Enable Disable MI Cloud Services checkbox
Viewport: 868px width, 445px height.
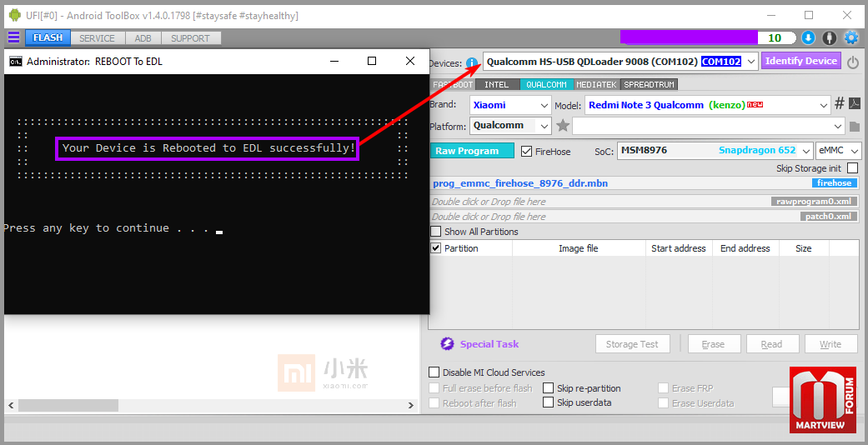click(x=434, y=372)
